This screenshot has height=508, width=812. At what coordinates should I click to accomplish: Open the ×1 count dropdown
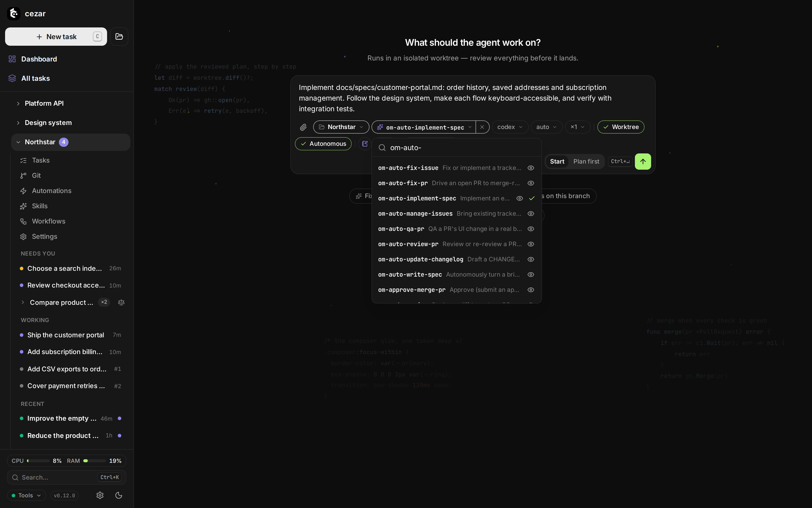point(578,127)
